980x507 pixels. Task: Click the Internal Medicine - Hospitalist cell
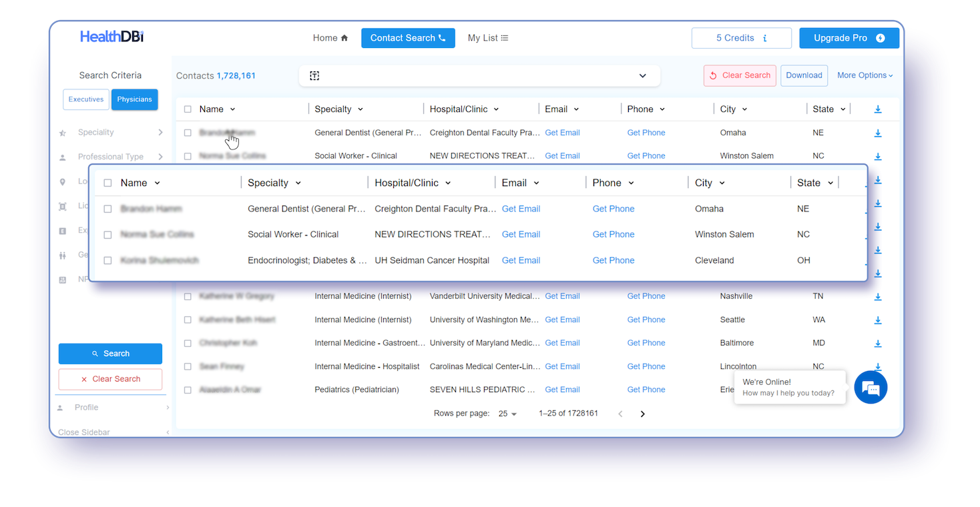(x=367, y=366)
